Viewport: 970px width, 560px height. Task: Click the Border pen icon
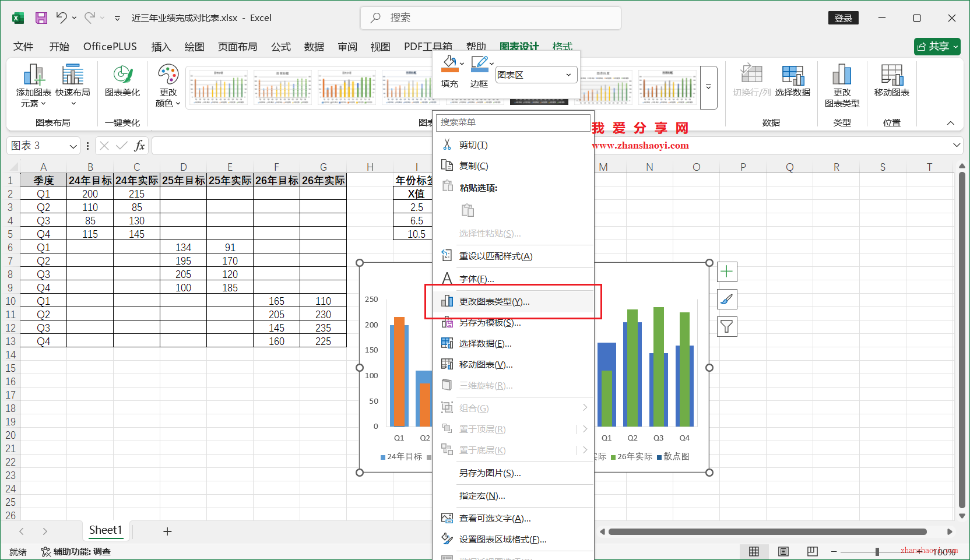[479, 64]
